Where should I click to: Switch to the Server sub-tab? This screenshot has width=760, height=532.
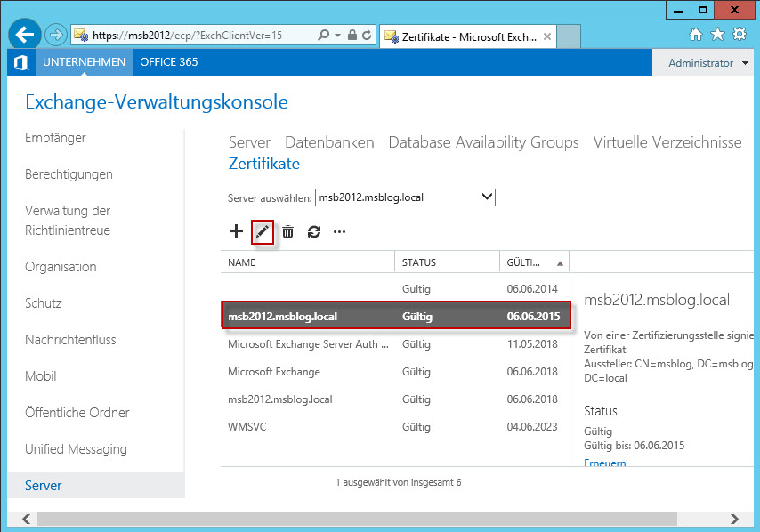point(249,142)
